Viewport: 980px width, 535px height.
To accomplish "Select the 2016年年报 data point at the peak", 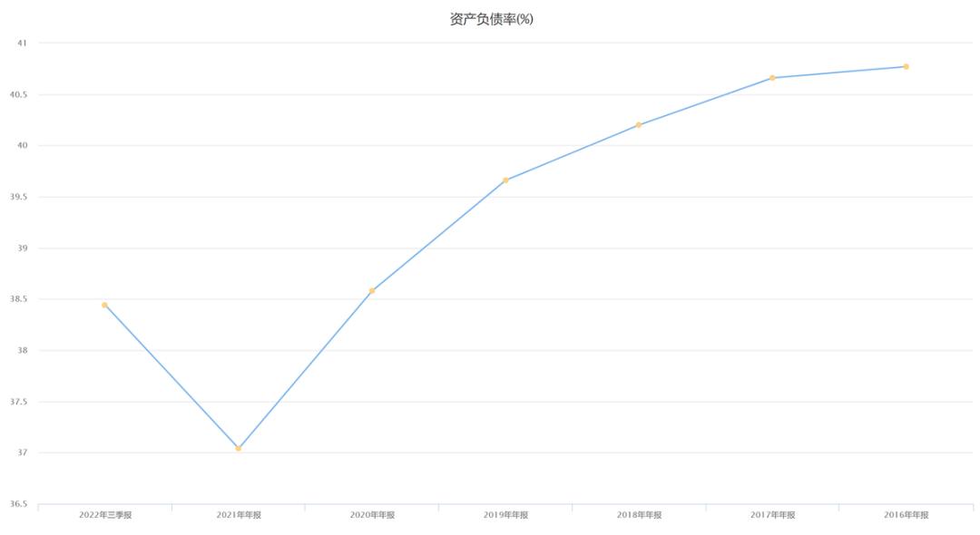I will 906,67.
